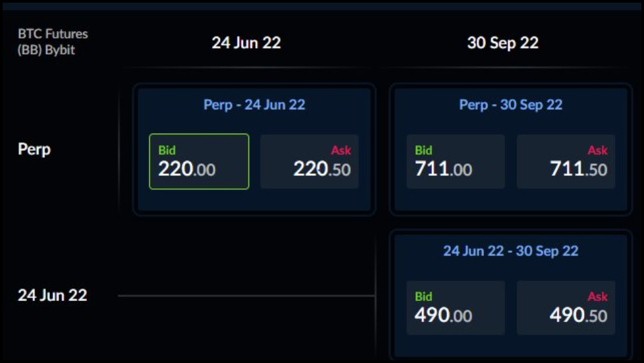Open the Perp - 30 Sep 22 spread title
This screenshot has height=363, width=644.
[x=510, y=105]
